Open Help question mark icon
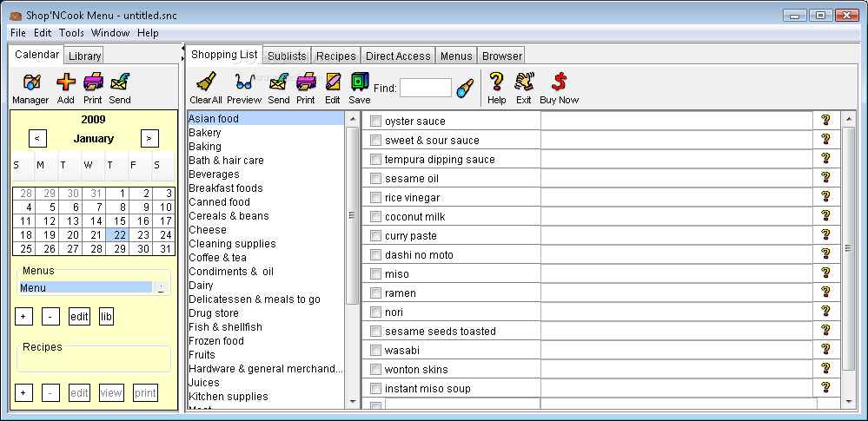868x421 pixels. point(496,82)
